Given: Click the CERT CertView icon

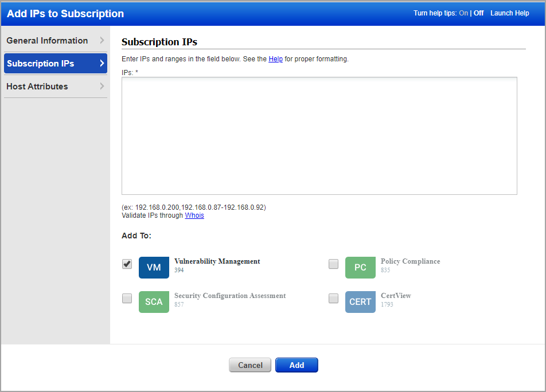Looking at the screenshot, I should tap(360, 301).
